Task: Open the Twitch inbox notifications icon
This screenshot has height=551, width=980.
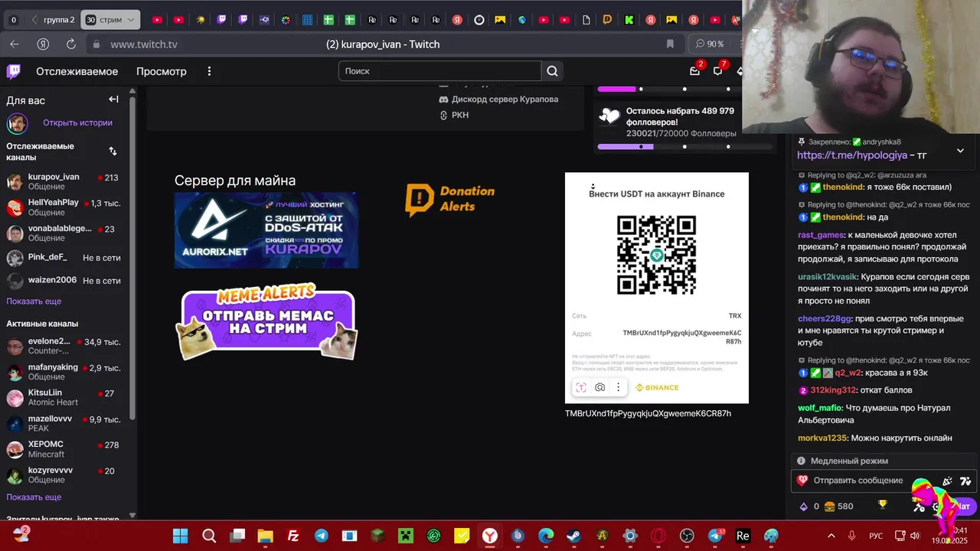Action: click(x=695, y=70)
